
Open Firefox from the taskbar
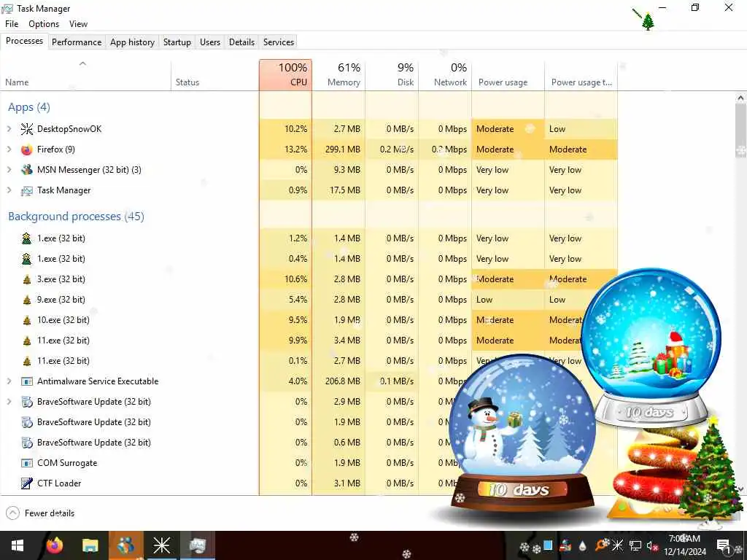point(54,545)
